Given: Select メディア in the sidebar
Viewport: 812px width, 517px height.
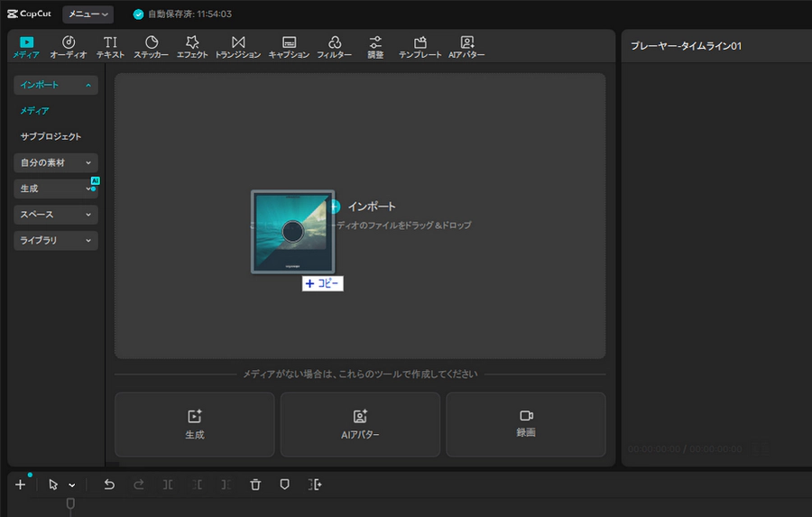Looking at the screenshot, I should pos(34,111).
